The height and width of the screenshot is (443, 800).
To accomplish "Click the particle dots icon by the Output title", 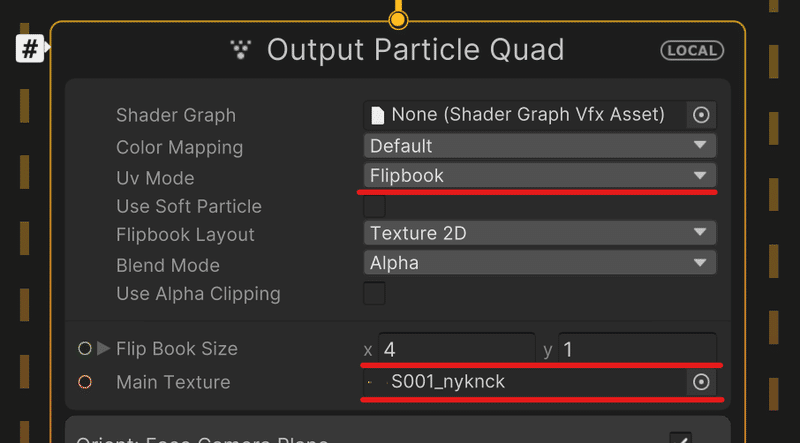I will 240,49.
